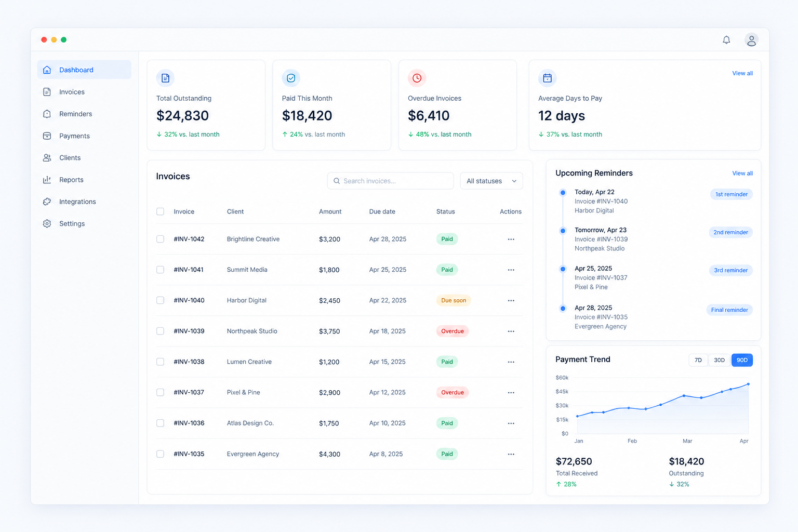Switch Payment Trend to 30D
Image resolution: width=798 pixels, height=532 pixels.
pyautogui.click(x=719, y=360)
